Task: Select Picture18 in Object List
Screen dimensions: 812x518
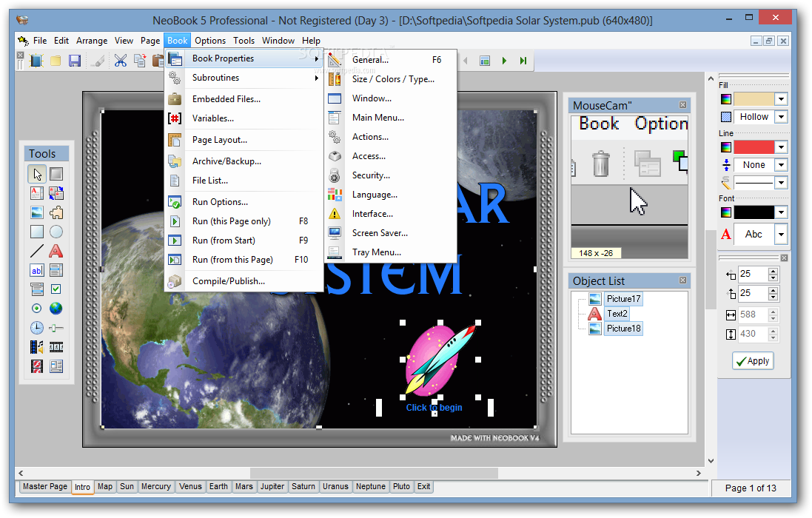Action: click(x=623, y=328)
